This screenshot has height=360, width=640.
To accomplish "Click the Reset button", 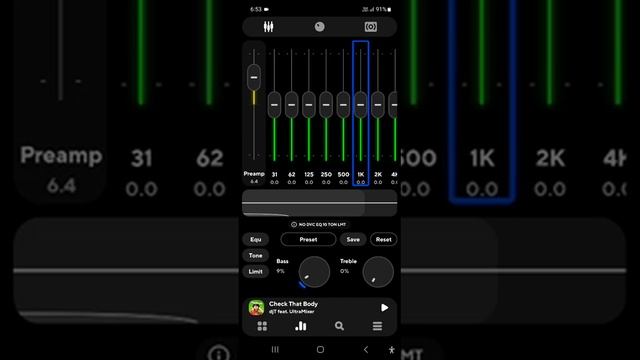I will coord(384,240).
